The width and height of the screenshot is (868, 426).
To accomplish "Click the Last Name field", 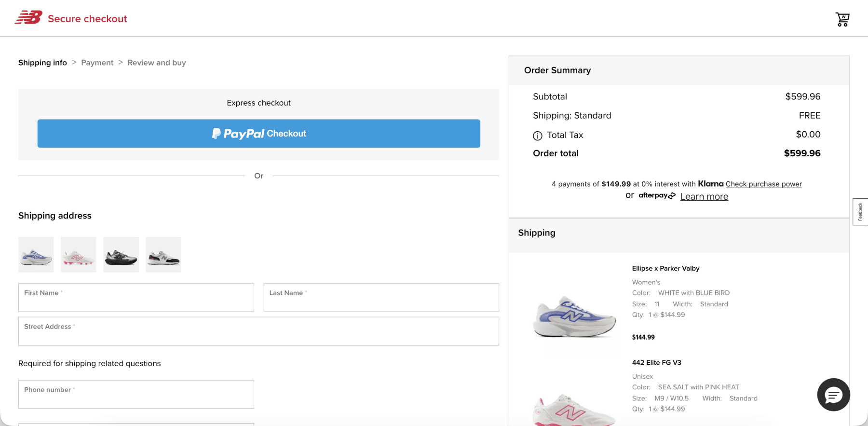I will (381, 297).
